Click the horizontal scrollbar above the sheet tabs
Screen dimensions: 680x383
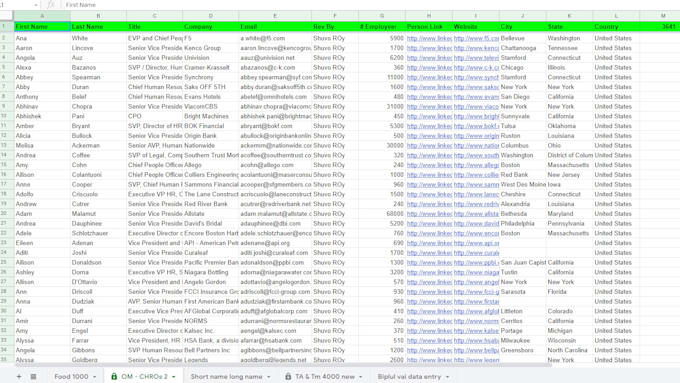click(x=282, y=365)
